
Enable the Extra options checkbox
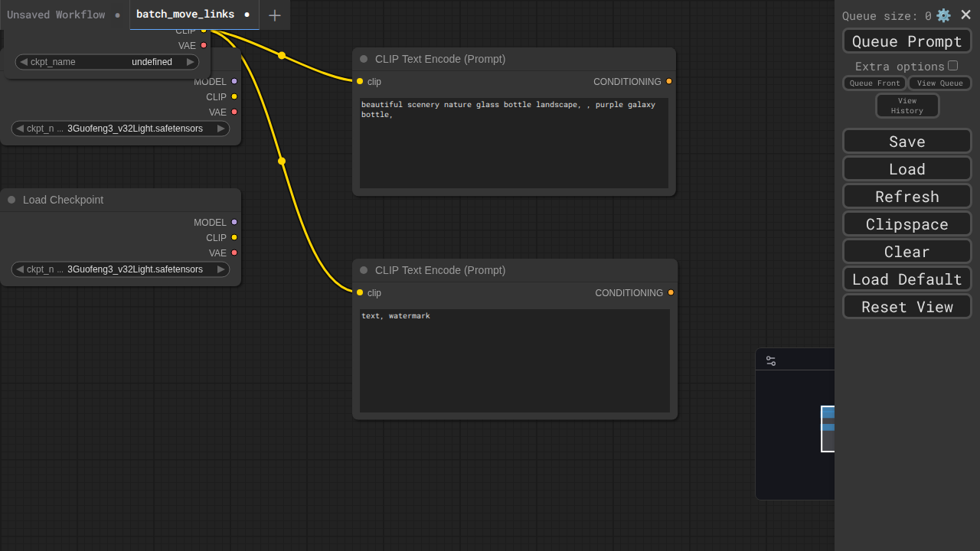coord(952,66)
